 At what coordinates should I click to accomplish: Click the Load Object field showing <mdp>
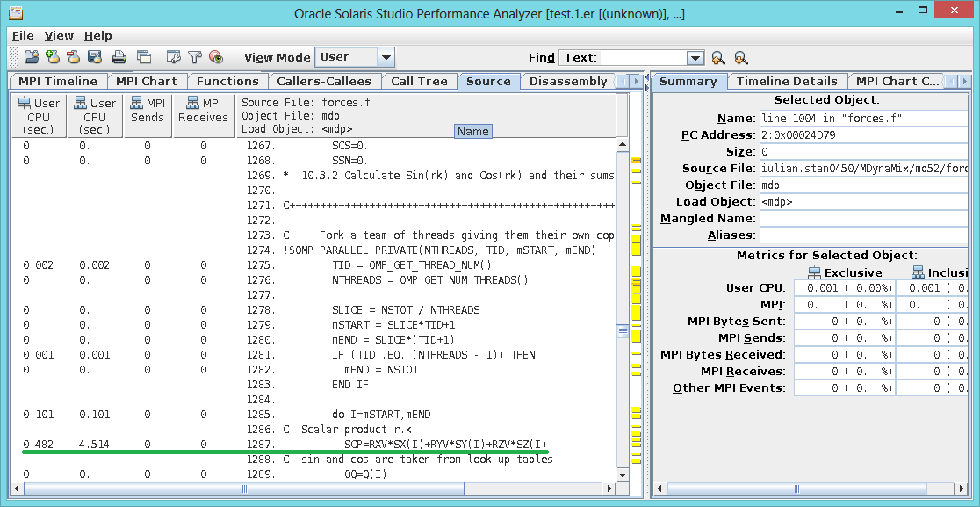pyautogui.click(x=863, y=202)
